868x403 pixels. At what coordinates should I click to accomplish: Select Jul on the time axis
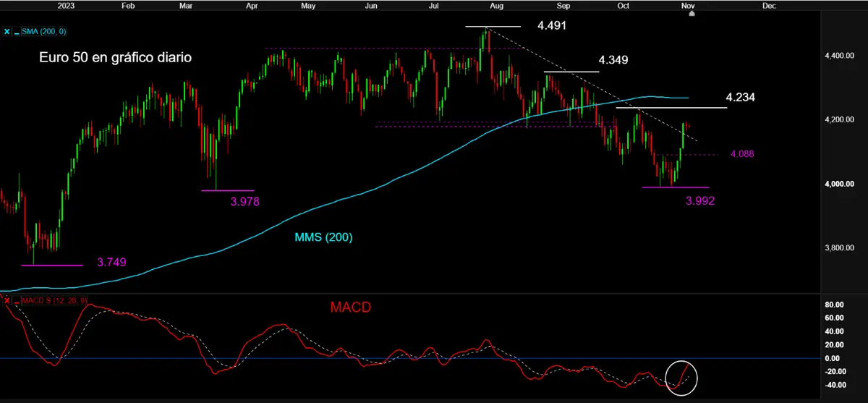(434, 5)
